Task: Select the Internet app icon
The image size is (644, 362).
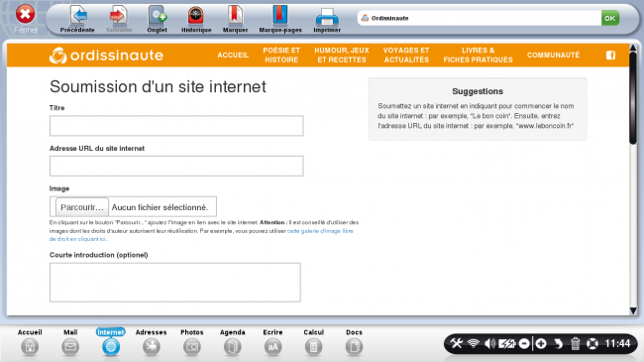Action: pos(111,342)
